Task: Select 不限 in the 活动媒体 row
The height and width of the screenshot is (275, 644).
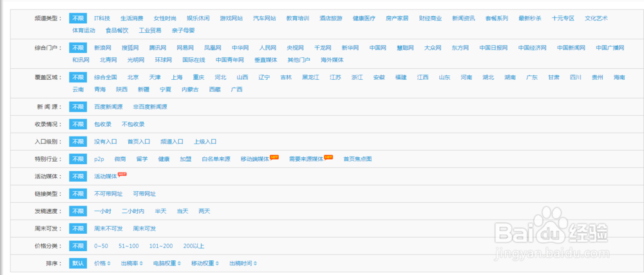Action: [x=78, y=176]
